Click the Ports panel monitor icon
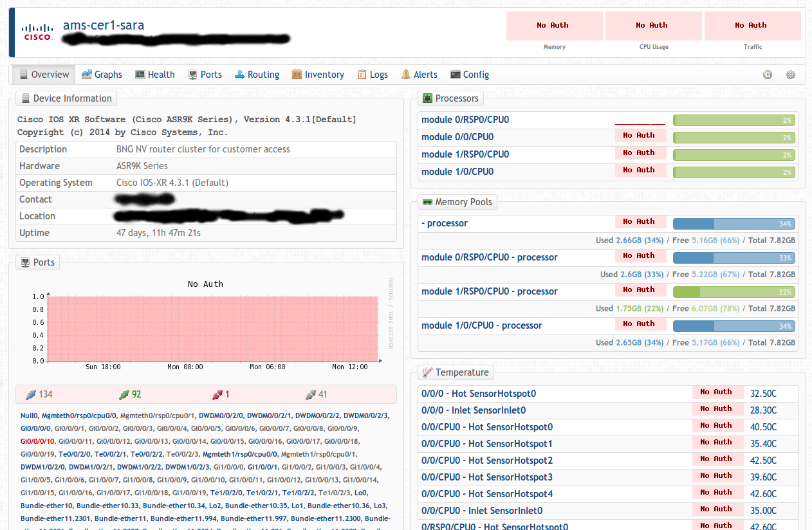This screenshot has width=812, height=530. click(26, 262)
